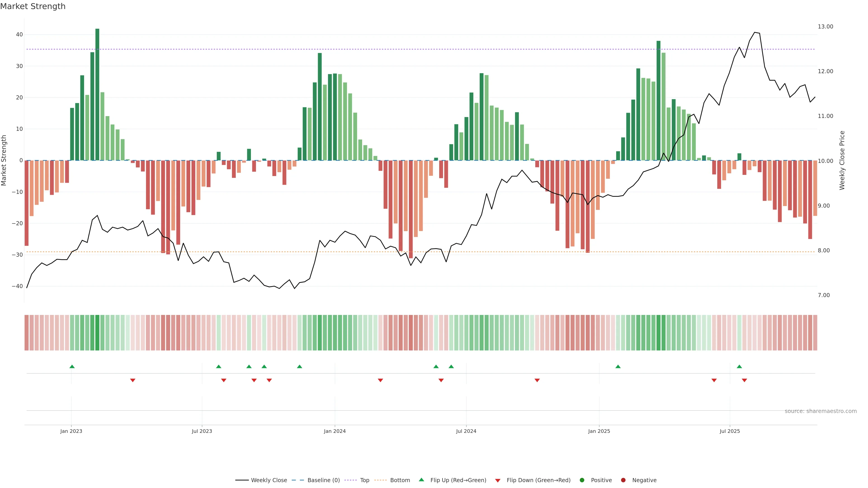Click the leftmost green Flip Up triangle marker
Image resolution: width=868 pixels, height=488 pixels.
[72, 366]
